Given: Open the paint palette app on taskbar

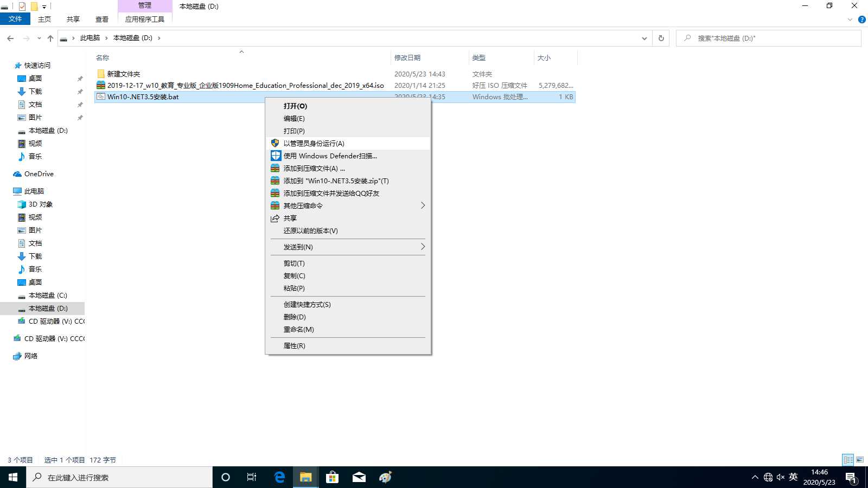Looking at the screenshot, I should 385,477.
